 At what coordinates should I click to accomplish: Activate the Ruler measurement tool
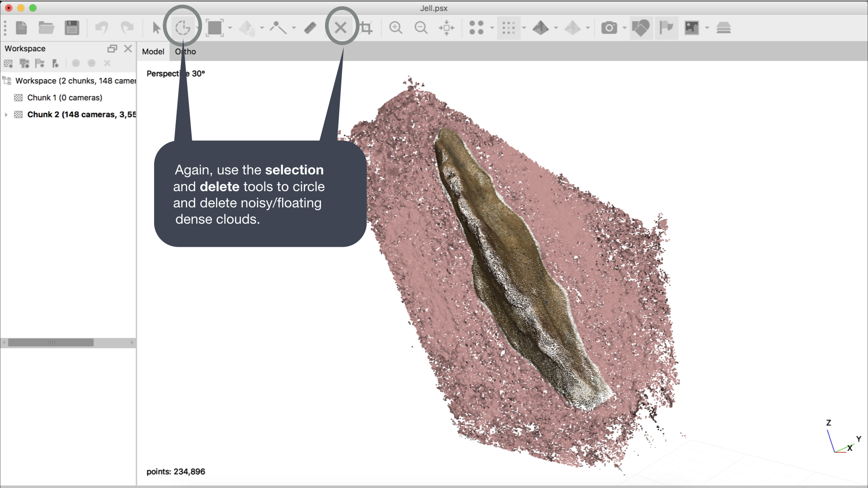click(310, 28)
